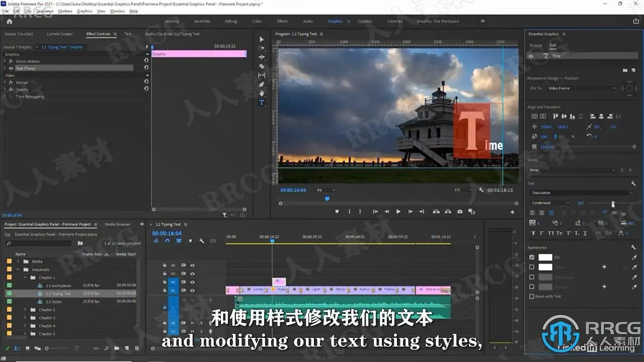Select the Slip tool
The image size is (644, 362).
click(261, 75)
